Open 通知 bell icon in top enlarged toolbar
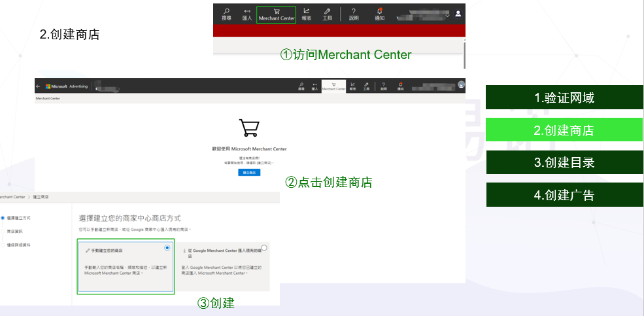Viewport: 644px width, 316px height. point(379,14)
